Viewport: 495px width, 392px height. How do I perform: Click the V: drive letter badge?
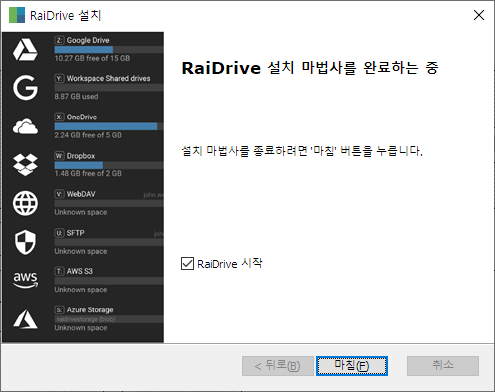[59, 194]
